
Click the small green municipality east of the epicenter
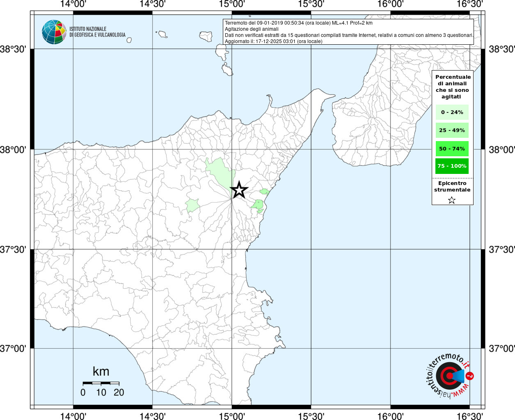click(x=264, y=191)
